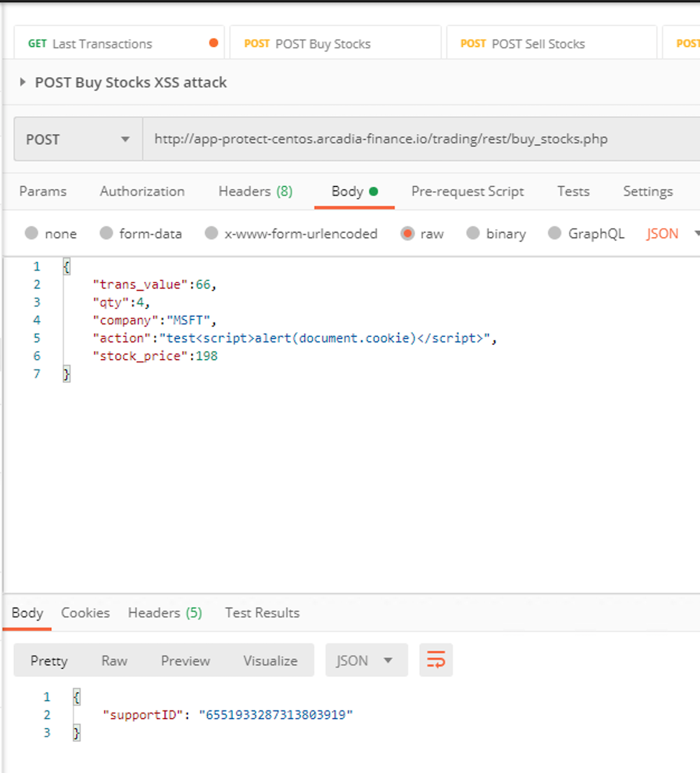700x773 pixels.
Task: Open the Authorization tab
Action: pos(143,191)
